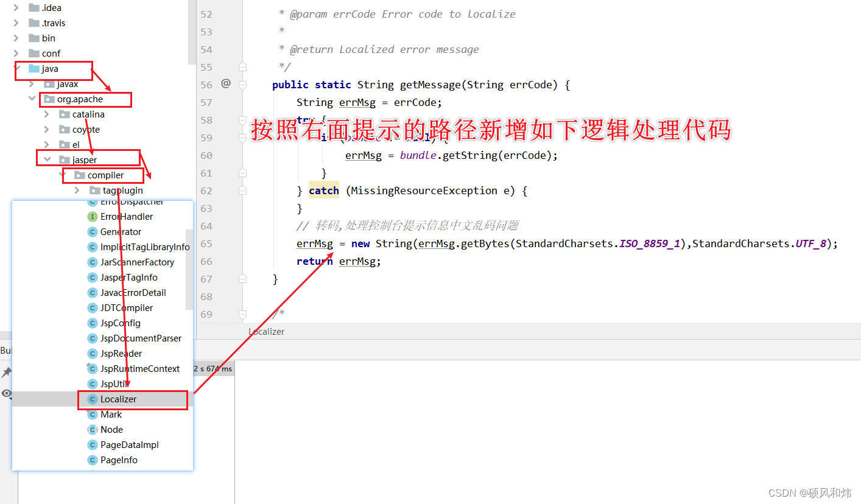Click the return keyword on line 66
Screen dimensions: 861x504
point(315,261)
